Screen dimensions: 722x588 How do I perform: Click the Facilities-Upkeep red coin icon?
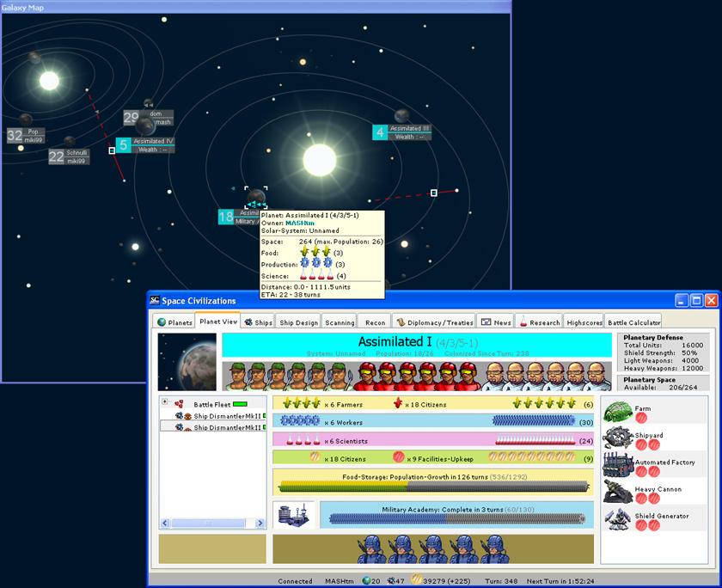(x=398, y=457)
